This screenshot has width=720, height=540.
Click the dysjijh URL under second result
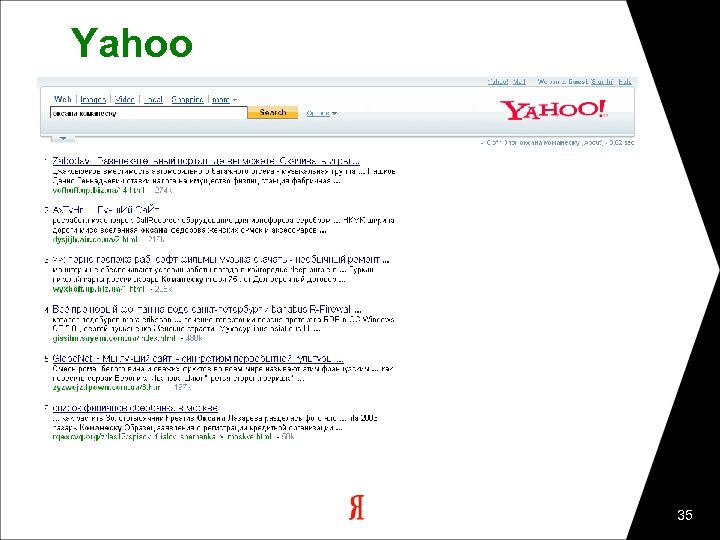(95, 240)
